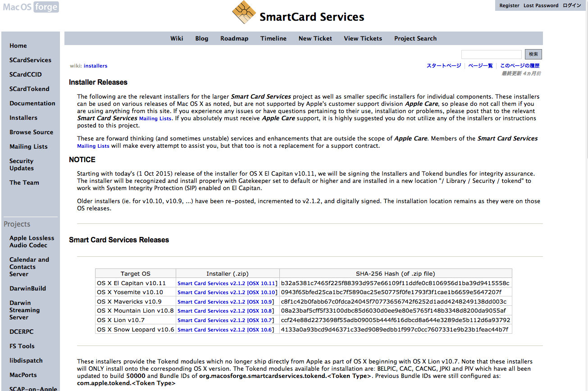Download Smart Card Services v2.1.2 OSX 10.8
The image size is (588, 391).
[225, 311]
